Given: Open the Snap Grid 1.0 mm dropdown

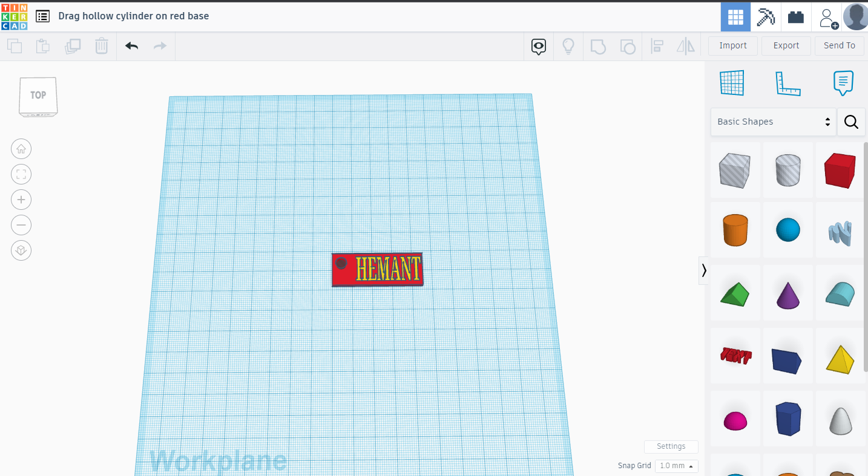Looking at the screenshot, I should coord(677,466).
